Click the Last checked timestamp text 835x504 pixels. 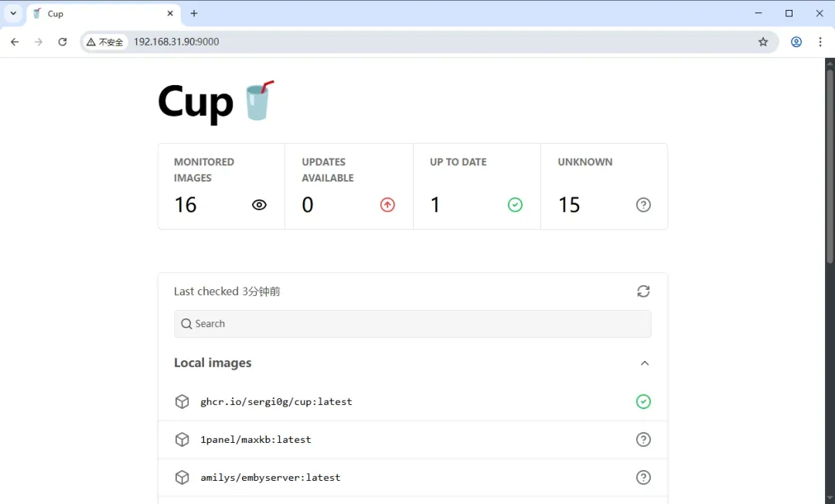point(227,291)
